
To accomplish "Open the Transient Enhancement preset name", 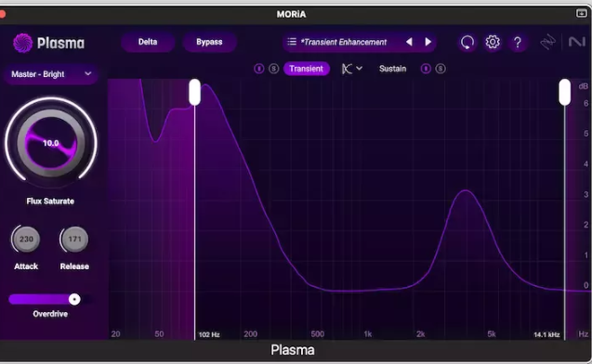I will (x=344, y=42).
